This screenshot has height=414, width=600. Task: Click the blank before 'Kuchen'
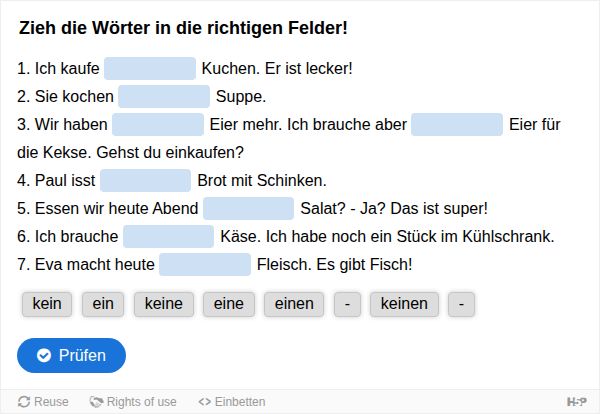tap(150, 68)
